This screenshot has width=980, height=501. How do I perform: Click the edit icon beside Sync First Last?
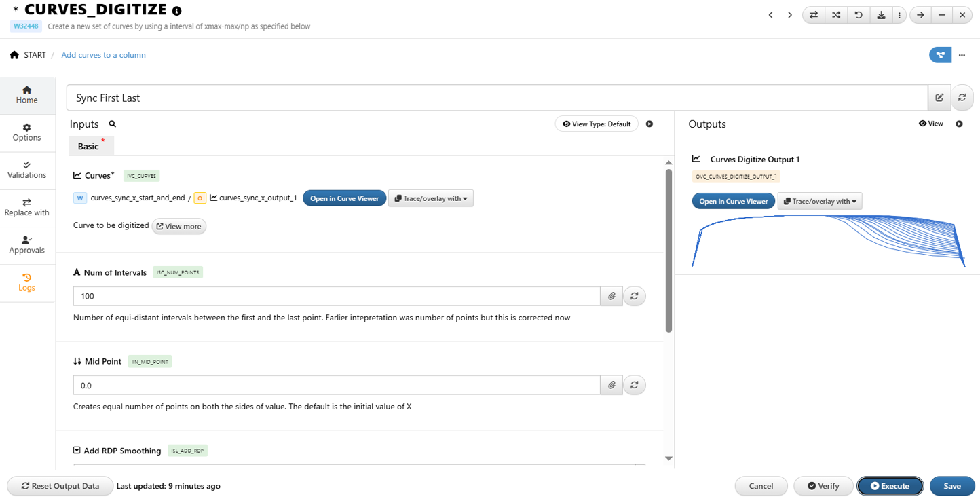click(939, 98)
